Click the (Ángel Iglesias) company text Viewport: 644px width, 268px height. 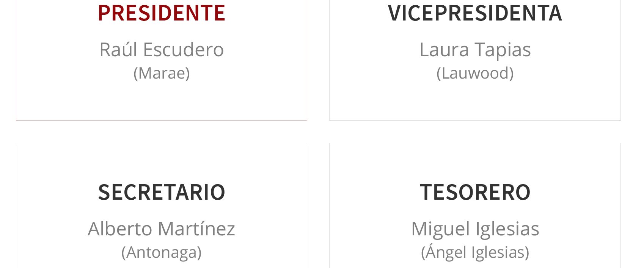[475, 252]
